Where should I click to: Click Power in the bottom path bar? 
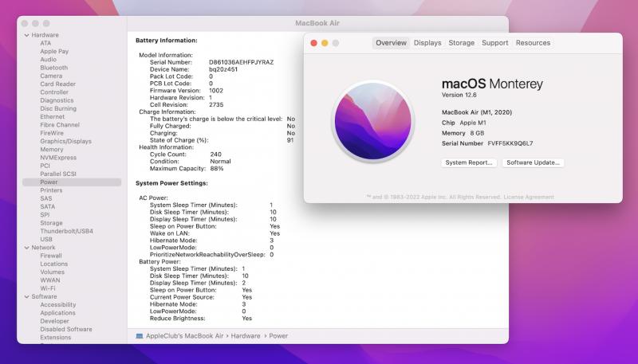pos(278,336)
